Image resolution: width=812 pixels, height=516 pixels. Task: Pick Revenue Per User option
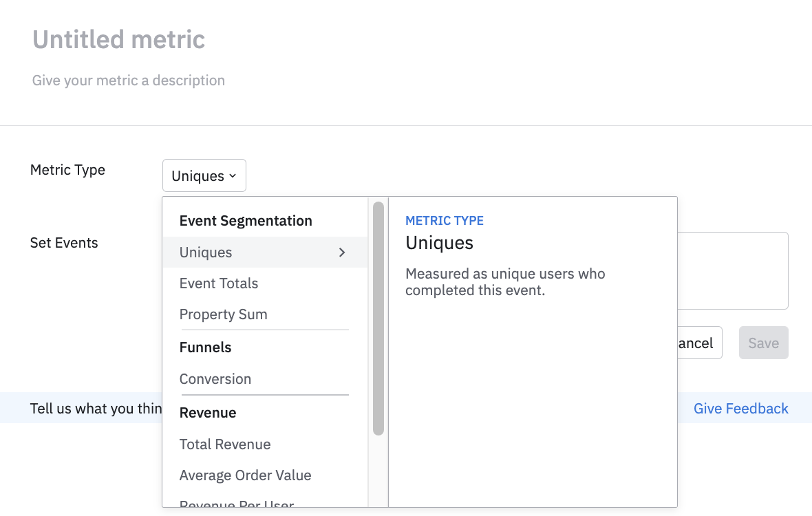point(237,506)
